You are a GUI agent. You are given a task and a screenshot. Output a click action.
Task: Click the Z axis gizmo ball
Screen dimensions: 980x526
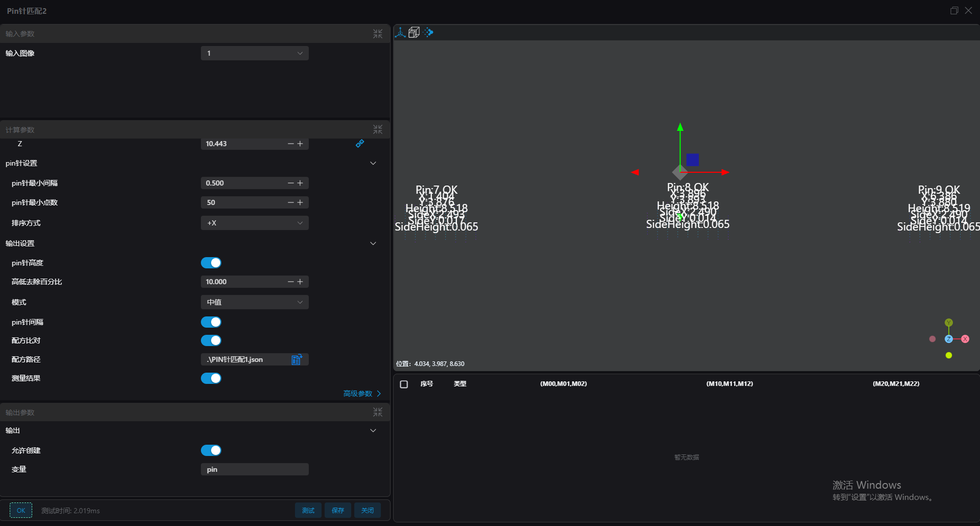pyautogui.click(x=949, y=339)
